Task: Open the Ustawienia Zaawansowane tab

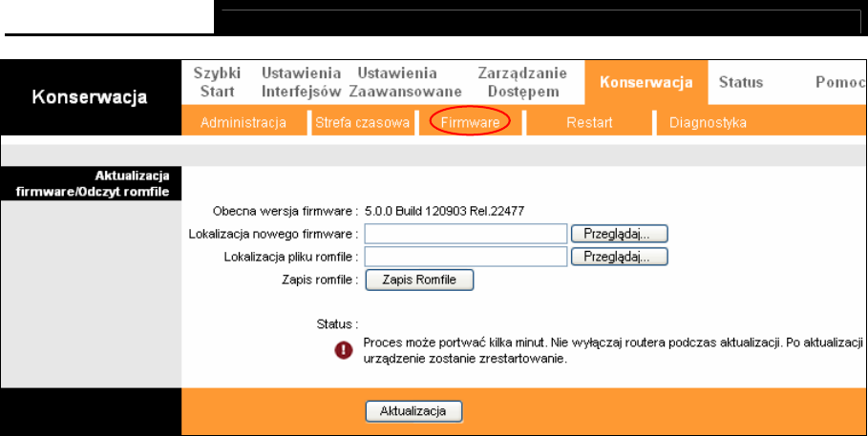Action: [x=405, y=82]
